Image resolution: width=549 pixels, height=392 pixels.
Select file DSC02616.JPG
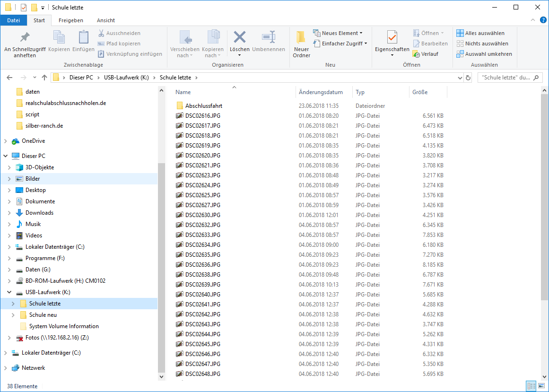tap(203, 116)
